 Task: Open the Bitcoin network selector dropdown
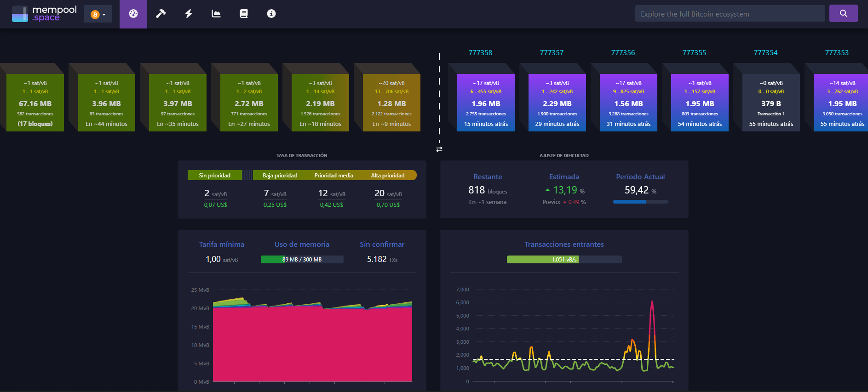[98, 14]
